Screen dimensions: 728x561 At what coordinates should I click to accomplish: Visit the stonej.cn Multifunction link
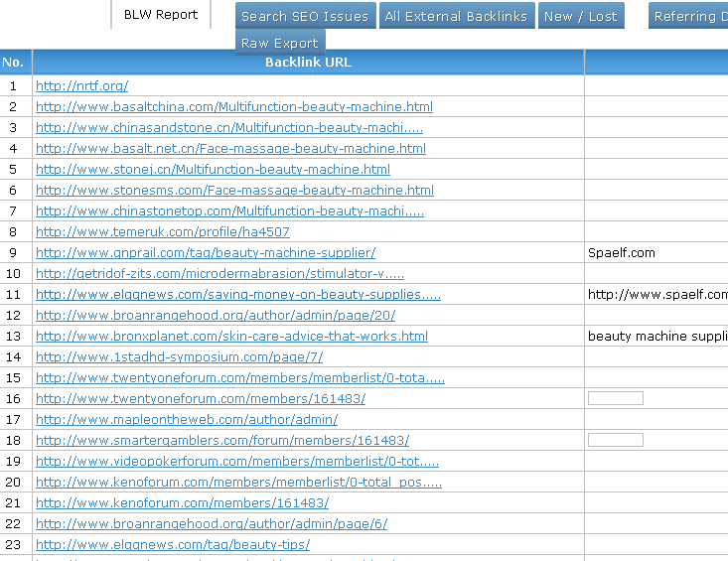click(213, 170)
